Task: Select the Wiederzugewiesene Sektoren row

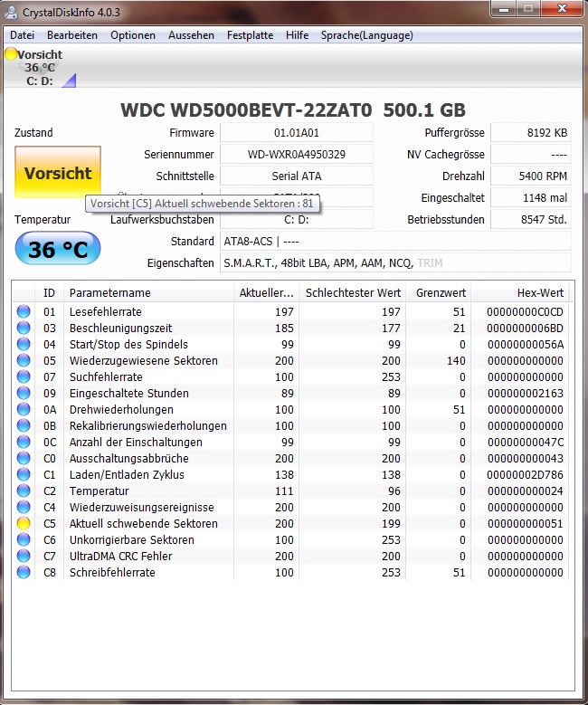Action: click(143, 361)
